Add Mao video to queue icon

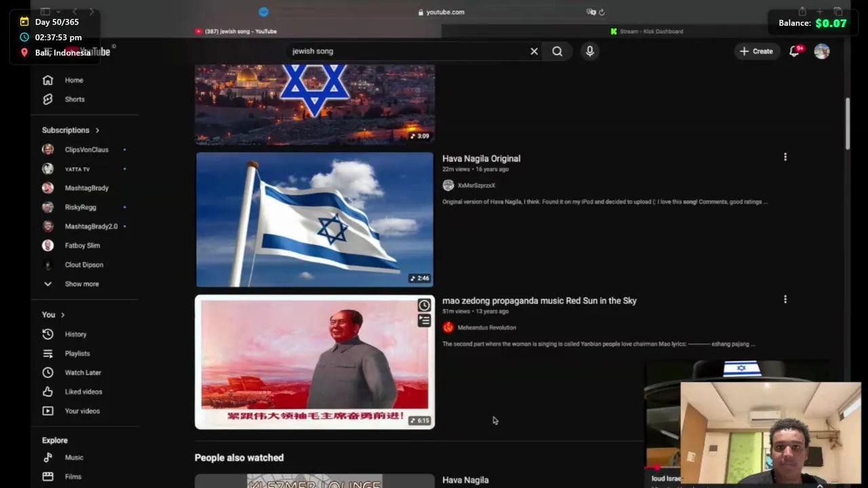point(424,321)
